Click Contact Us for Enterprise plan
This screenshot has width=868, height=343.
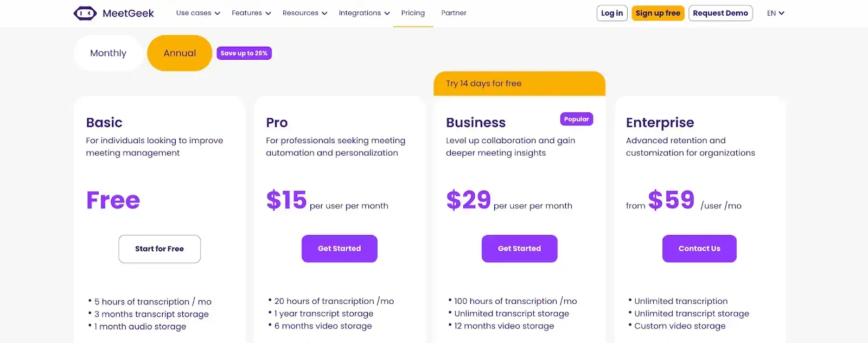coord(699,249)
